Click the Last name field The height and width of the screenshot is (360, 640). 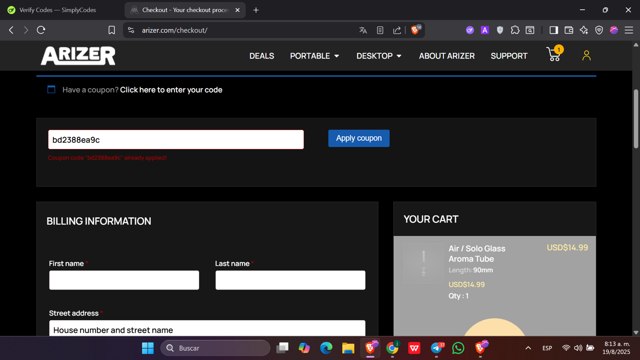click(x=290, y=280)
